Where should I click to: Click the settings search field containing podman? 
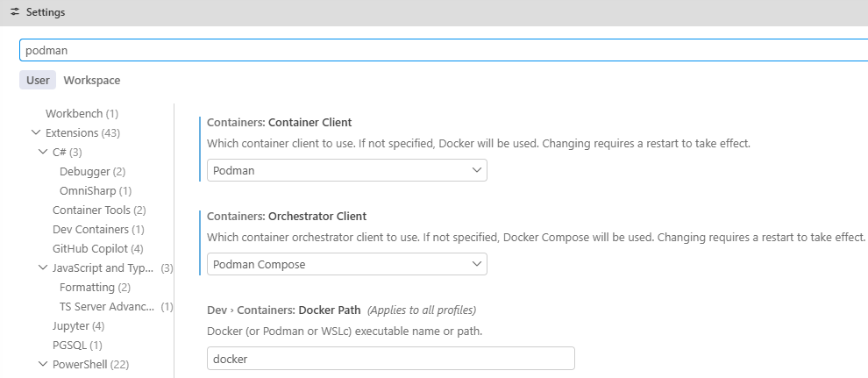point(444,50)
